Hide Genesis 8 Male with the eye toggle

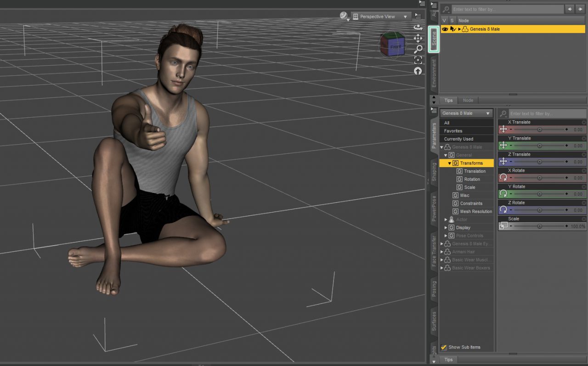tap(444, 29)
